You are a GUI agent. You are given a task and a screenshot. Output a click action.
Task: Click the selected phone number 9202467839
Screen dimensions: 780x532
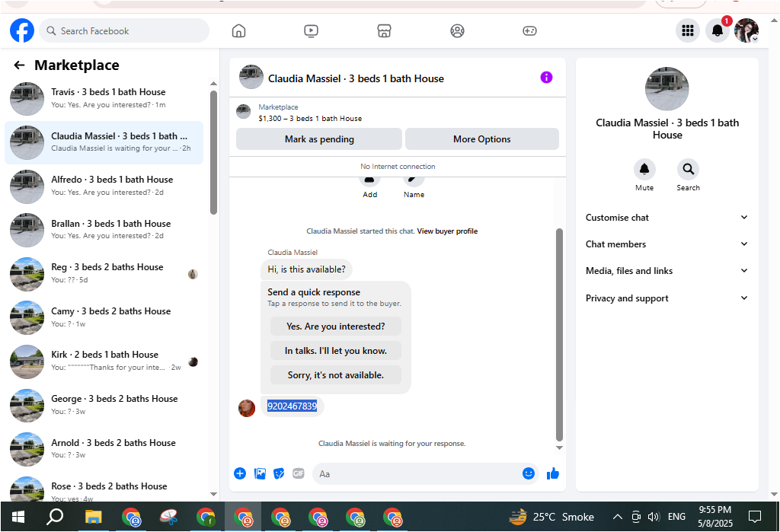pos(292,406)
